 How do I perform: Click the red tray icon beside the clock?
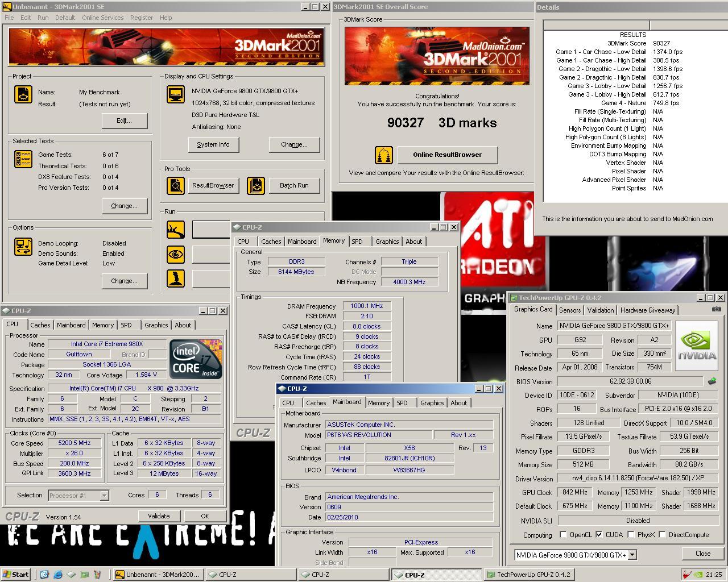click(687, 575)
